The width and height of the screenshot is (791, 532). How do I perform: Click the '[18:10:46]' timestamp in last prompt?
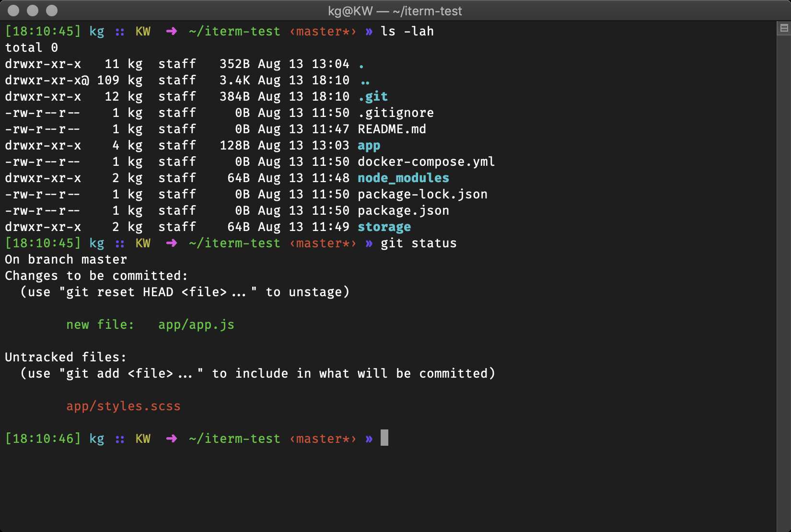click(x=43, y=439)
